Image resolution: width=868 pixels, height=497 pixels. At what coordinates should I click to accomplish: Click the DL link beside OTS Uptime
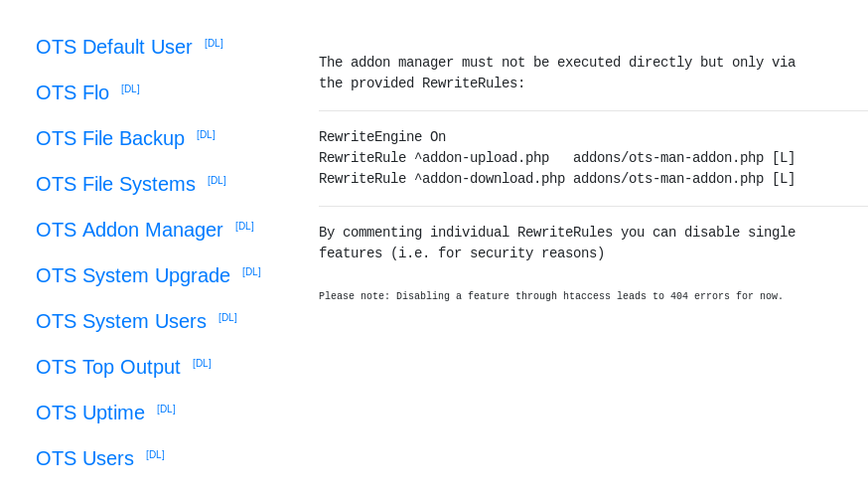click(166, 410)
